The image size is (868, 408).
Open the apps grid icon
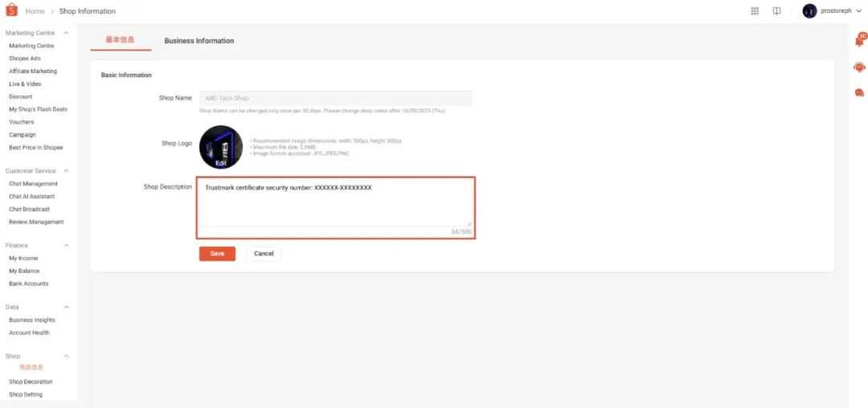(755, 11)
